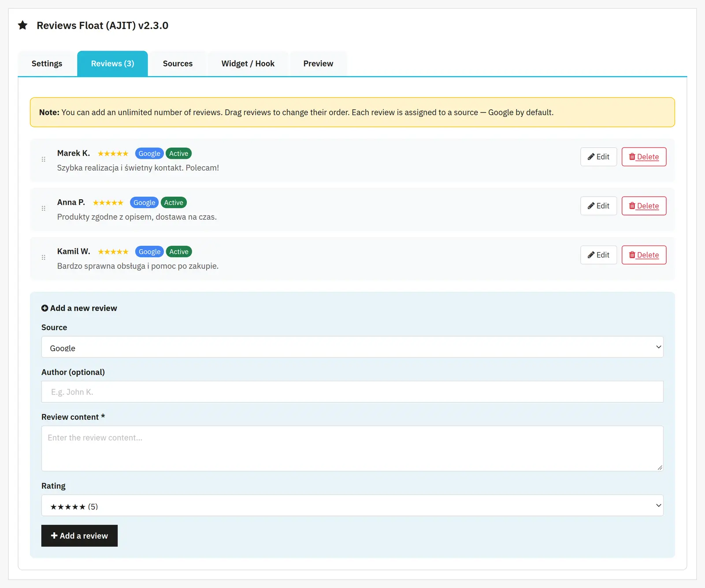The width and height of the screenshot is (705, 588).
Task: Go to the Widget / Hook tab
Action: tap(248, 63)
